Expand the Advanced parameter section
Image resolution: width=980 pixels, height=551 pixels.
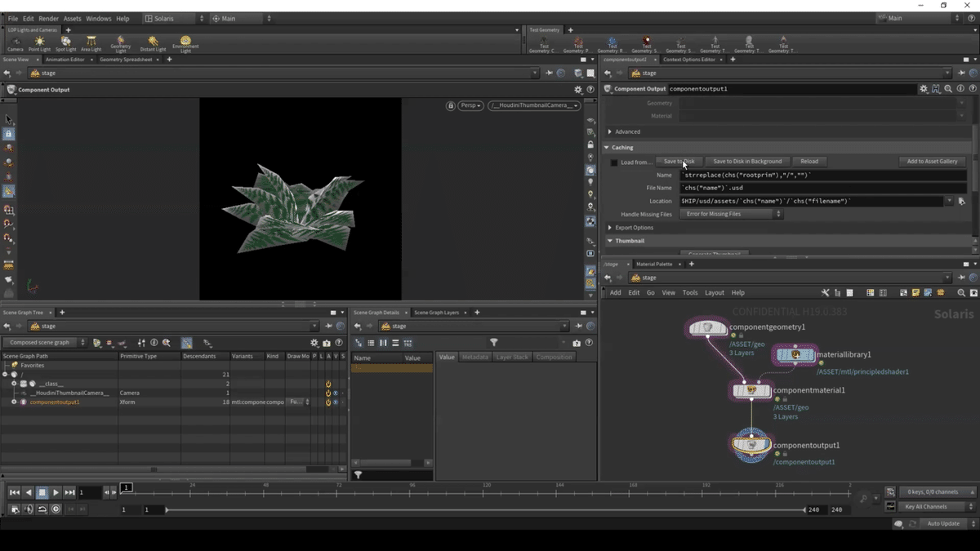[x=626, y=131]
